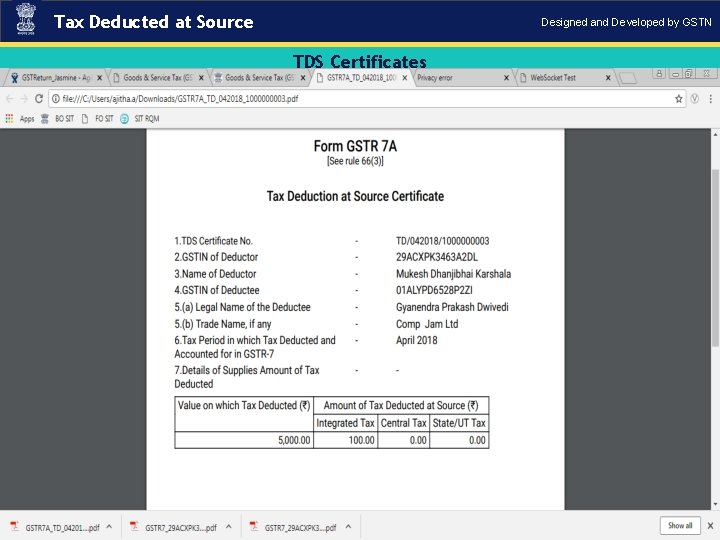Click the Integrated Tax 100.00 cell

[x=345, y=440]
